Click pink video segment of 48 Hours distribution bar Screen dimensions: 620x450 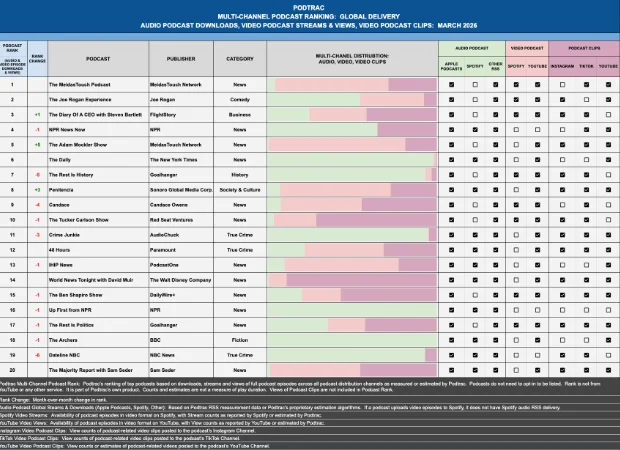point(344,250)
